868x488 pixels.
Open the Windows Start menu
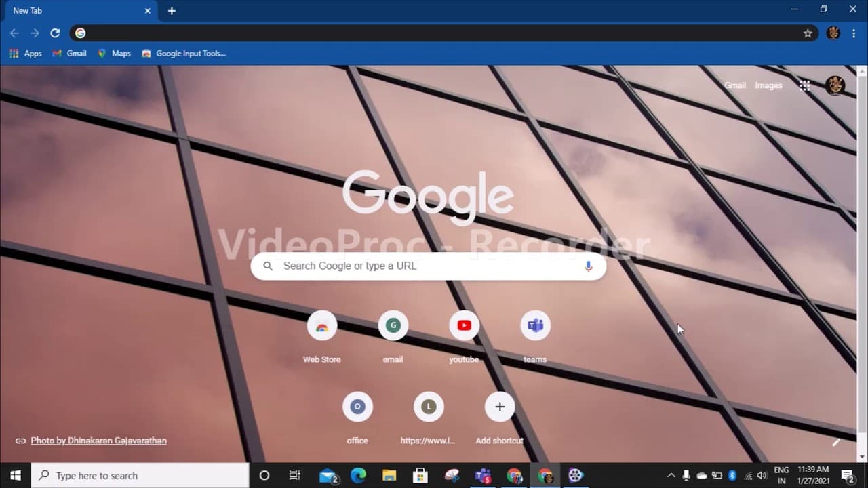pos(16,475)
